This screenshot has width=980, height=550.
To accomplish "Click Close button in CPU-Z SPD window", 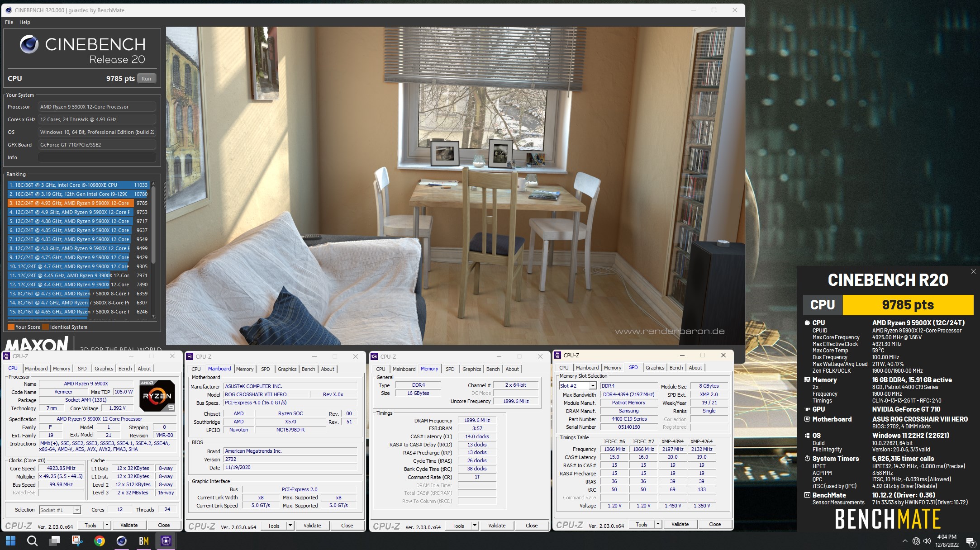I will point(715,524).
